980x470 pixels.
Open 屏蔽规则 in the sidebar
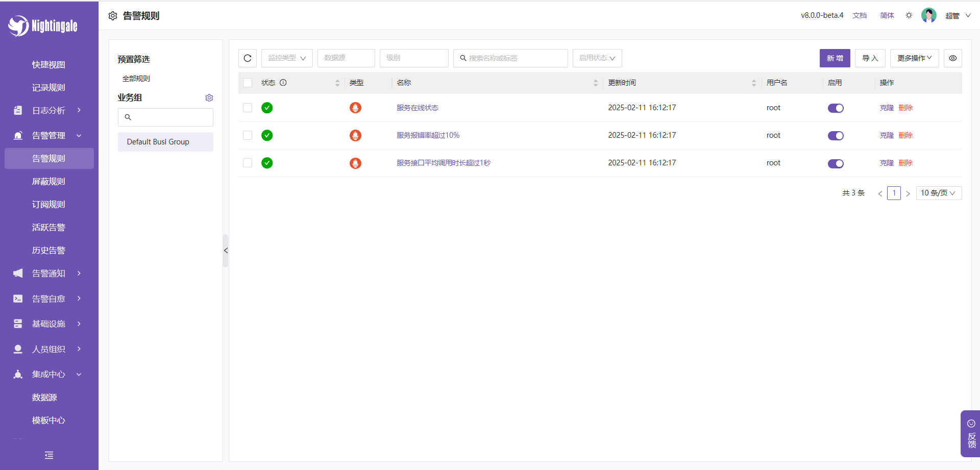(48, 182)
